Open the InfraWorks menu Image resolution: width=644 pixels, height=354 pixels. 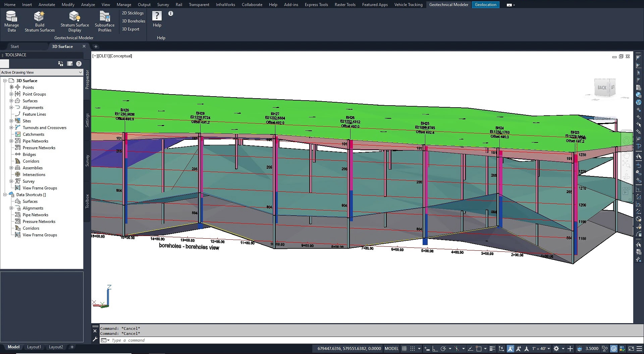pyautogui.click(x=225, y=4)
